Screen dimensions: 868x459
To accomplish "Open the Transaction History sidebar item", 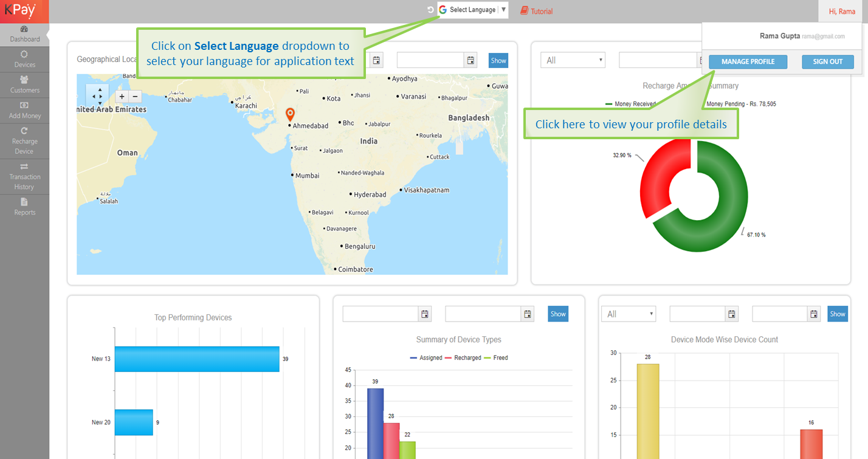I will pyautogui.click(x=24, y=176).
